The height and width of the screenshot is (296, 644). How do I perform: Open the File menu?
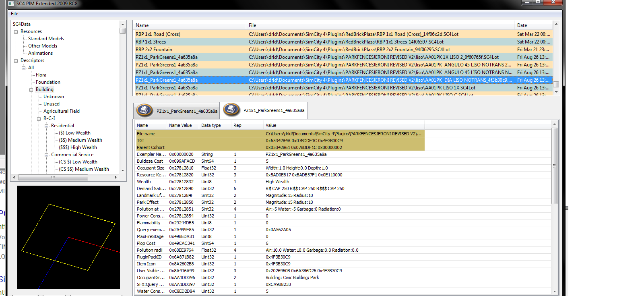click(x=14, y=14)
